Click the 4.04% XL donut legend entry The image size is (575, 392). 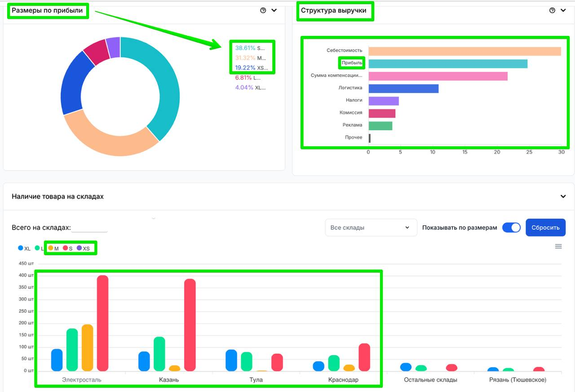tap(250, 88)
